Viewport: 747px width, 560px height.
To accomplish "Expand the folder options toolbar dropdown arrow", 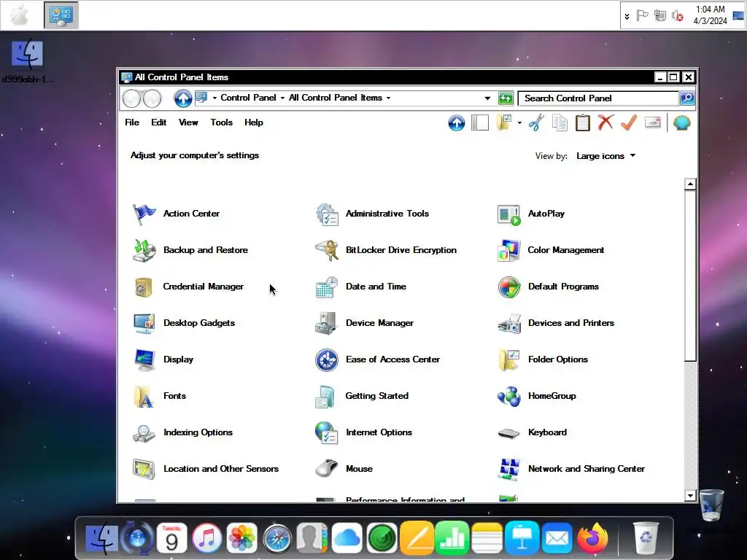I will (x=519, y=122).
